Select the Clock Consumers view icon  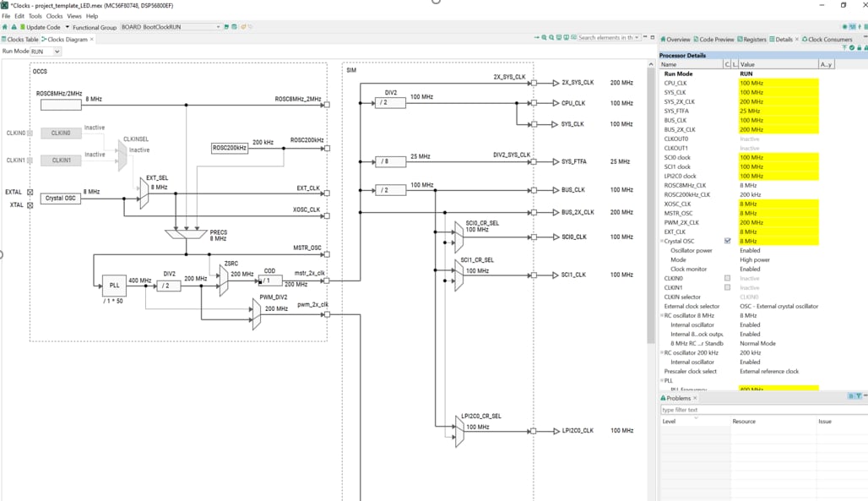(x=806, y=39)
